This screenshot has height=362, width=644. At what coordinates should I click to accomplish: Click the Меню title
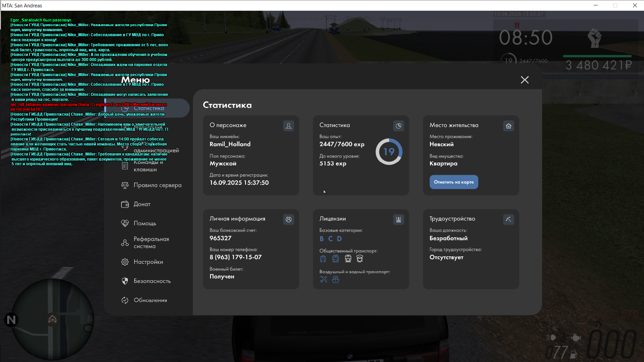click(x=135, y=80)
